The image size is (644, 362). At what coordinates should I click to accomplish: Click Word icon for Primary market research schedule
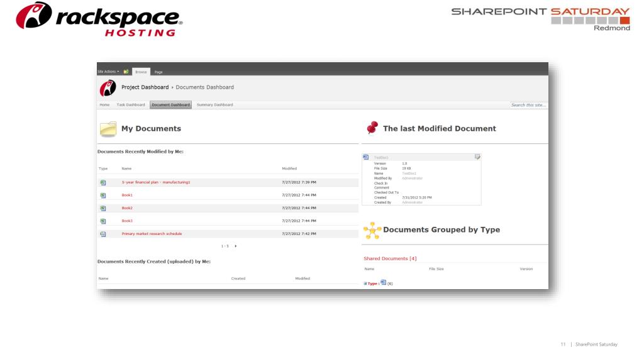pos(103,234)
